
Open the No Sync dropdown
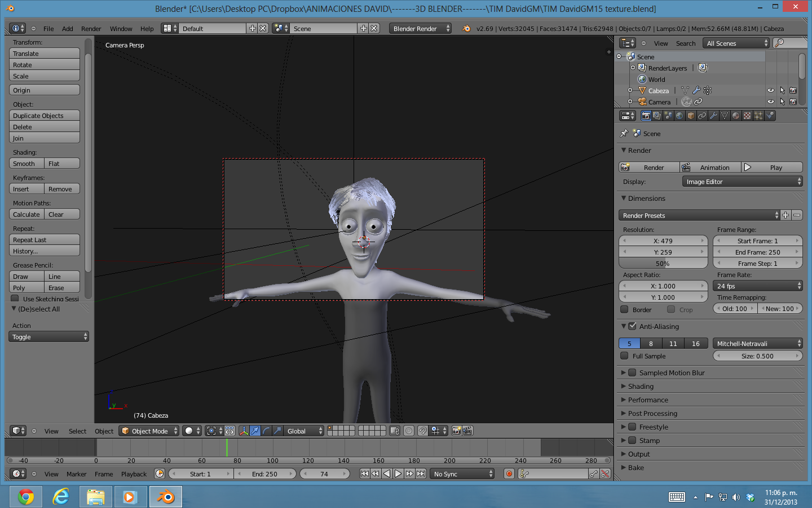pos(462,474)
